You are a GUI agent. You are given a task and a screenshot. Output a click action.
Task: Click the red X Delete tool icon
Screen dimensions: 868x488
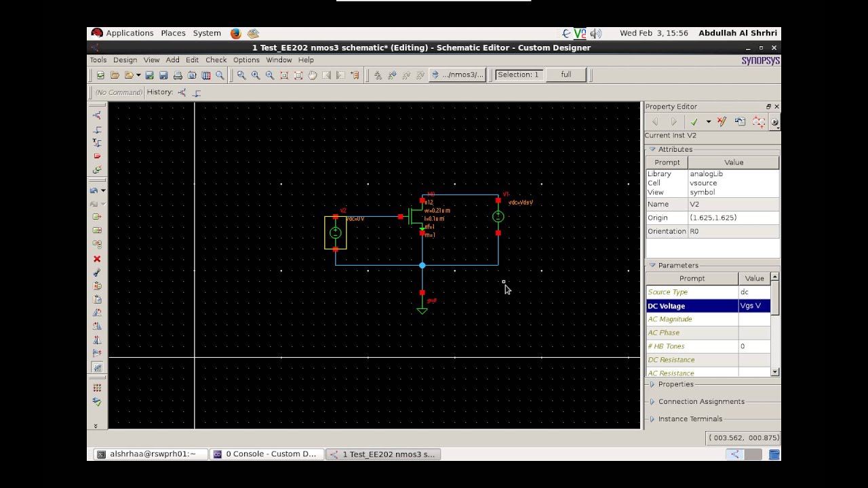[x=97, y=259]
